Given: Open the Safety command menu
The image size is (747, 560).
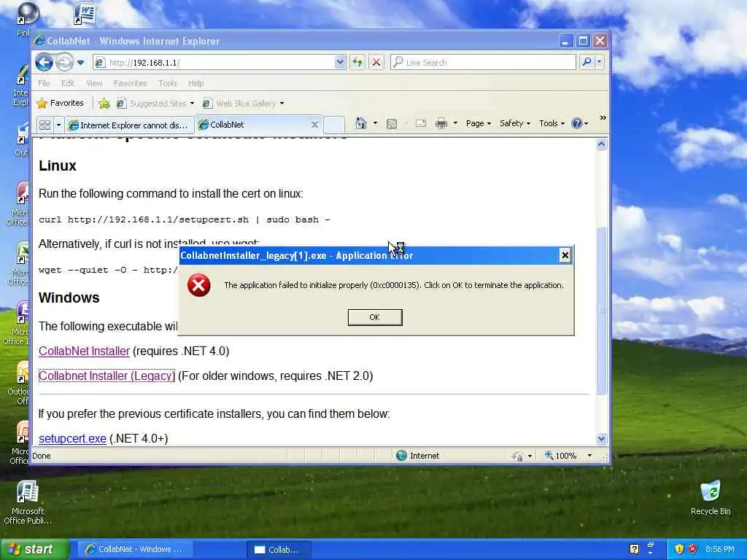Looking at the screenshot, I should click(514, 123).
